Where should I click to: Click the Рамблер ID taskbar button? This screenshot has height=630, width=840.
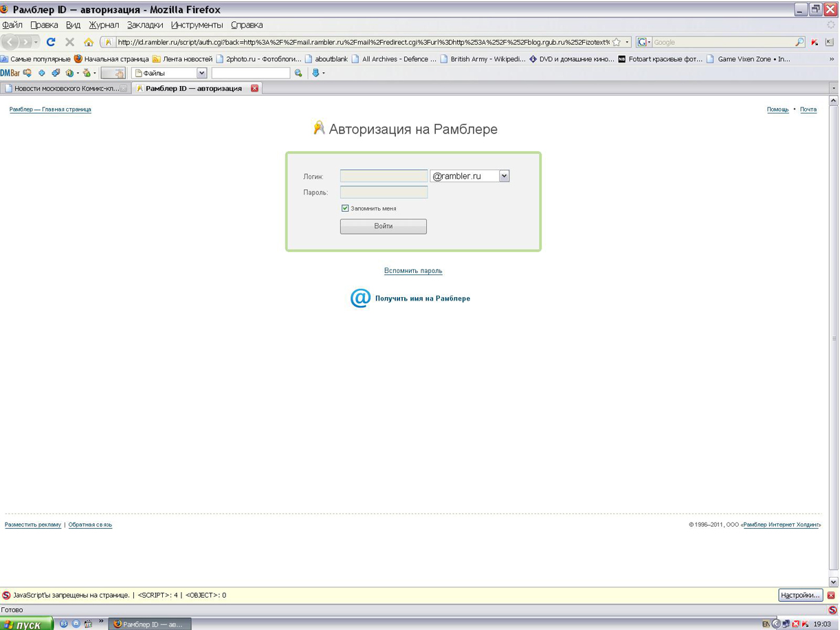149,624
